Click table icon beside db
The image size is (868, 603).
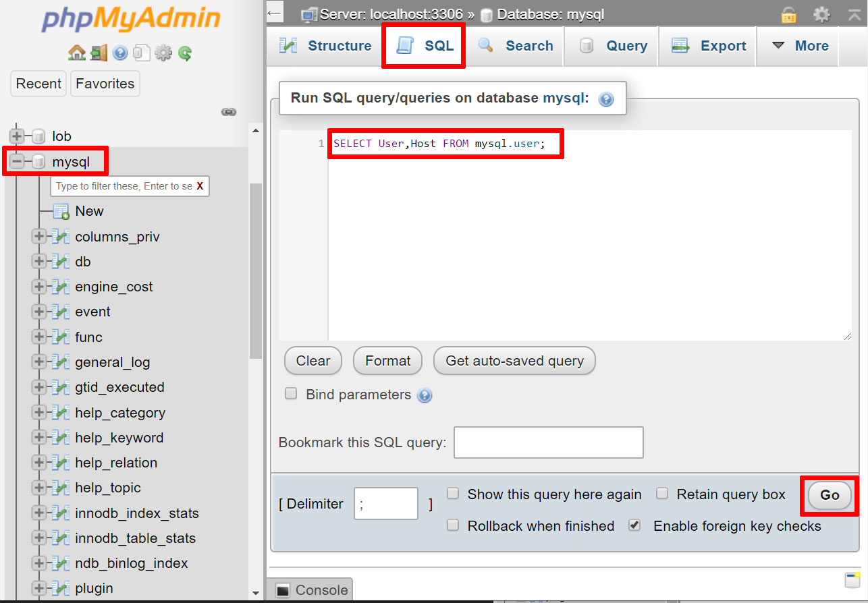click(x=61, y=262)
